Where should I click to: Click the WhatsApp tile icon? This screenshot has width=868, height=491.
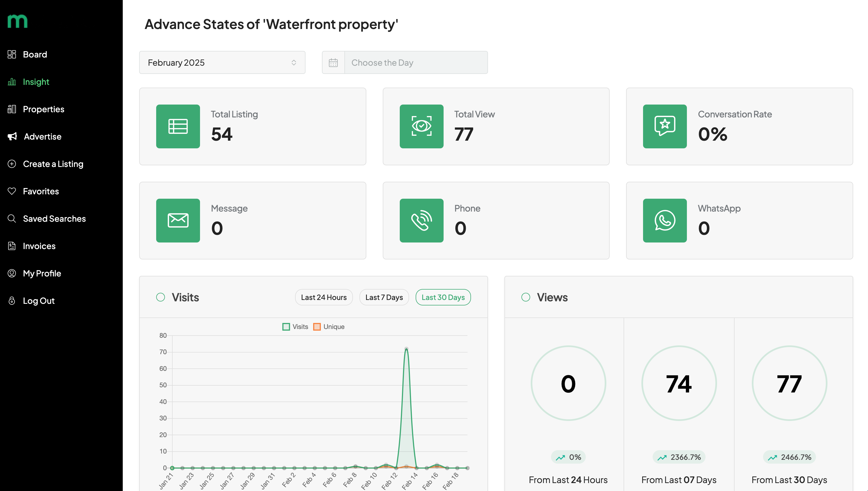pyautogui.click(x=664, y=220)
